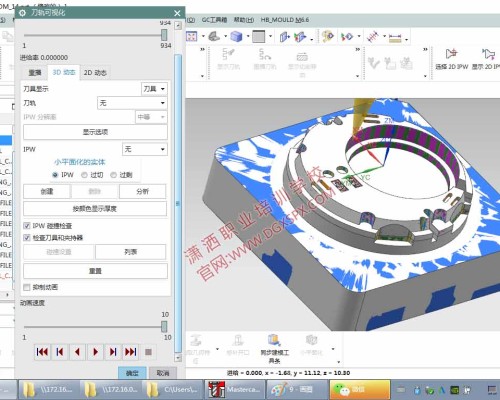500x400 pixels.
Task: Click the dialog vertical scrollbar
Action: point(178,203)
